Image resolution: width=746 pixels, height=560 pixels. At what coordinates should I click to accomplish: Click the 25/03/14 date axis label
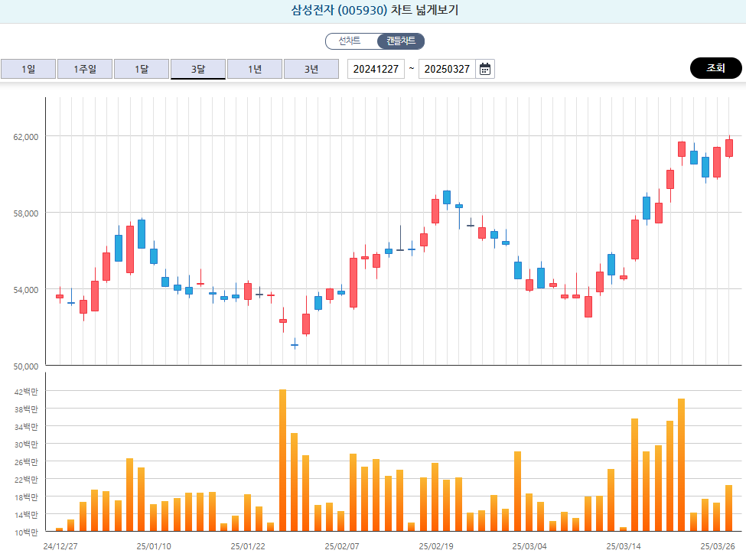point(624,546)
